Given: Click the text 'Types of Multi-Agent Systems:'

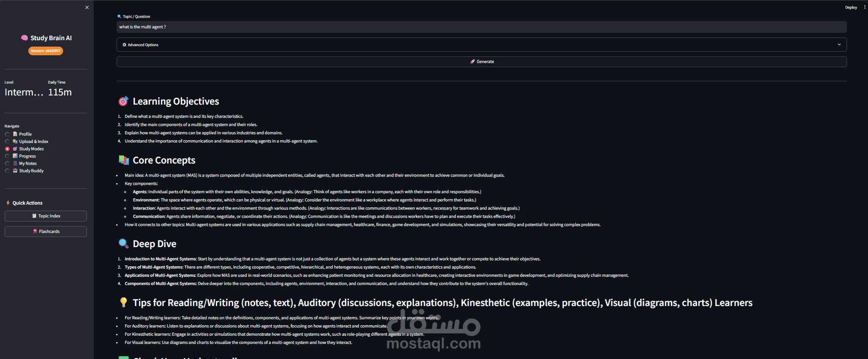Looking at the screenshot, I should [x=154, y=267].
